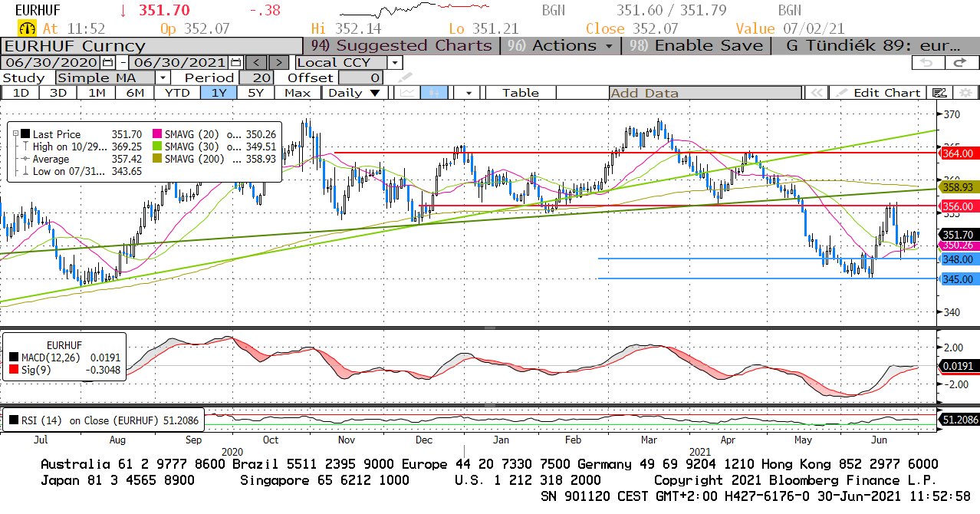Open chart settings gear icon
Screen dimensions: 980x514
coord(964,93)
